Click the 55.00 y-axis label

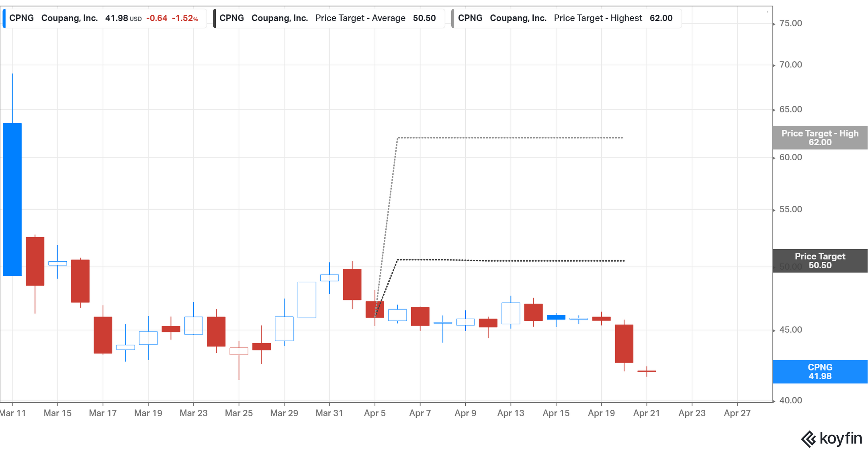click(x=790, y=210)
